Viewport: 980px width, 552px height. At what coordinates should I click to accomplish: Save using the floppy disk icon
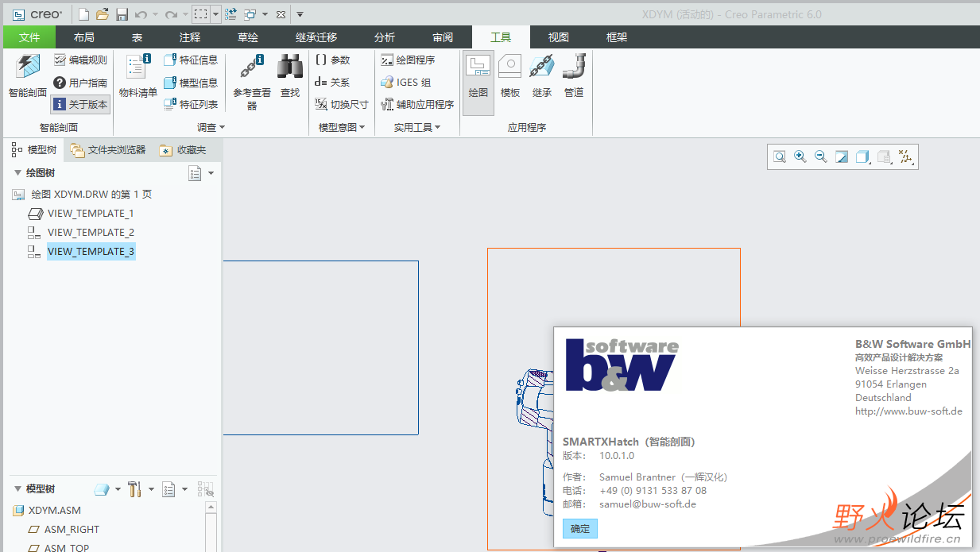(122, 14)
